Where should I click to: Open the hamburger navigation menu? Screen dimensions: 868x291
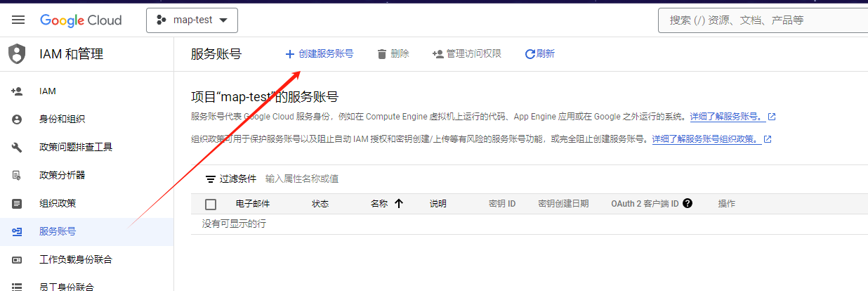(x=18, y=20)
